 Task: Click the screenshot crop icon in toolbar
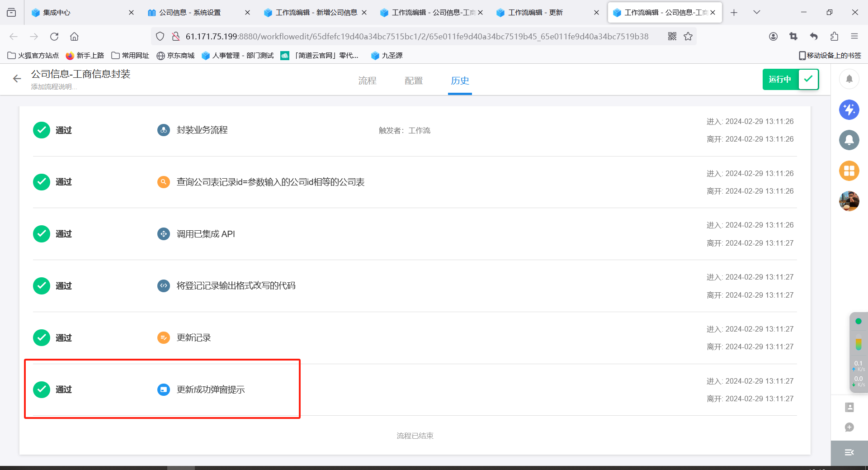click(793, 37)
